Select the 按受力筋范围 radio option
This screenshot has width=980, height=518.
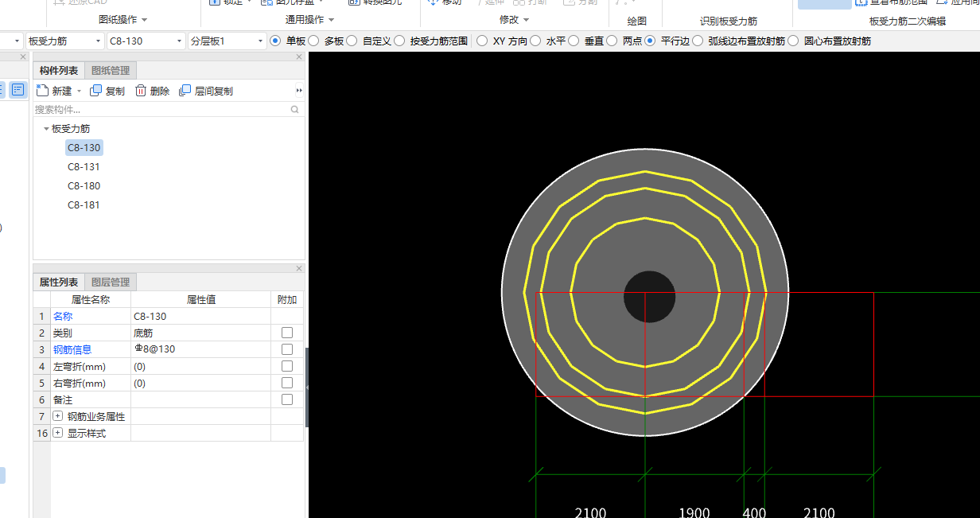pyautogui.click(x=399, y=41)
